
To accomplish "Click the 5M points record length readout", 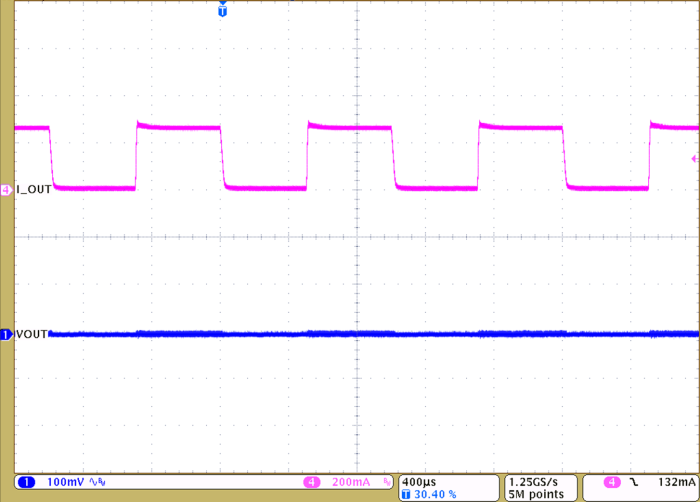I will 536,494.
